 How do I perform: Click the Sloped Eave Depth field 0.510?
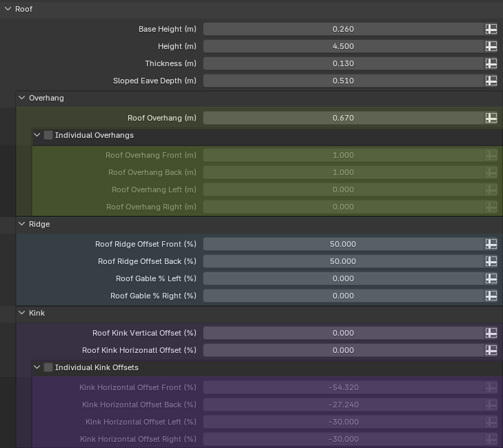coord(343,81)
